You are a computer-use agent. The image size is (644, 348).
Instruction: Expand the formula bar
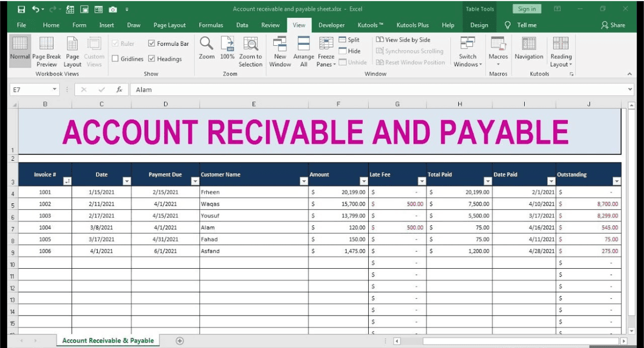(x=630, y=89)
